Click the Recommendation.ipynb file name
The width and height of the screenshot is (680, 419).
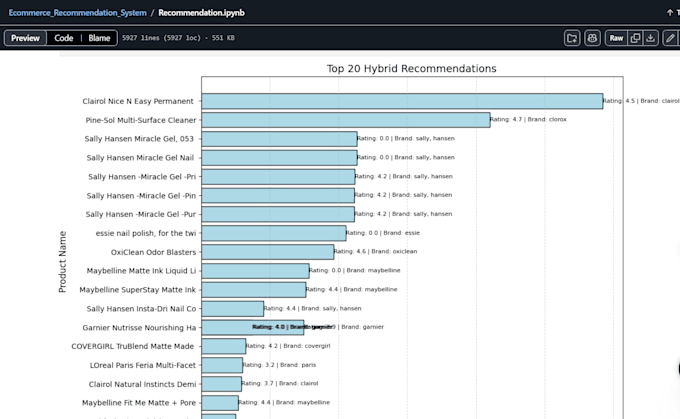point(201,13)
